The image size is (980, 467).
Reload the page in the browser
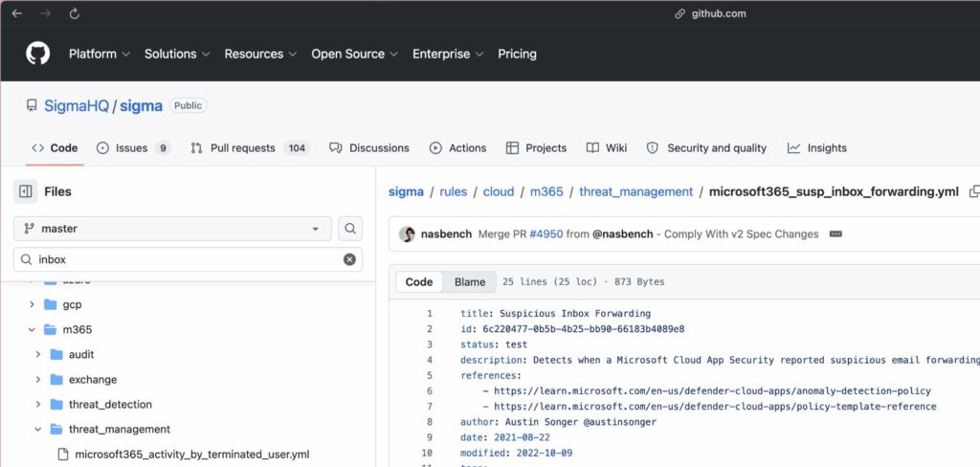[x=75, y=13]
